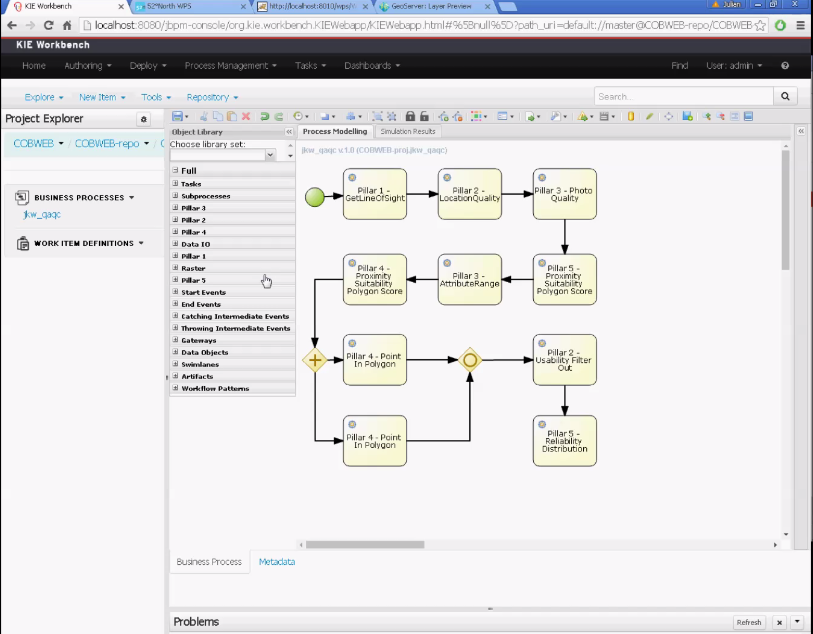
Task: Click the bring-to-front layering icon
Action: pyautogui.click(x=325, y=116)
